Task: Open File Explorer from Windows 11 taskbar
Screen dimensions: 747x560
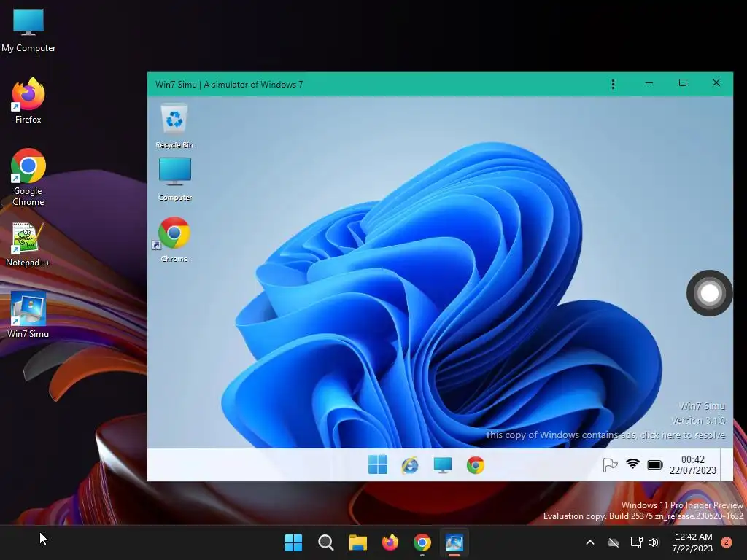Action: [357, 542]
